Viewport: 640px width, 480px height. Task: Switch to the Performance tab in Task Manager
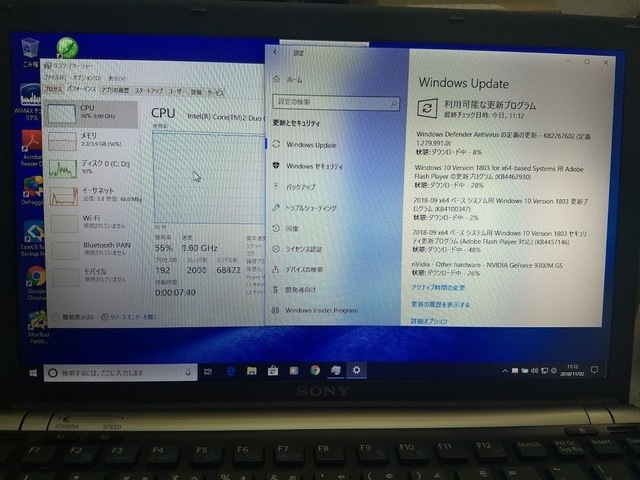(81, 89)
